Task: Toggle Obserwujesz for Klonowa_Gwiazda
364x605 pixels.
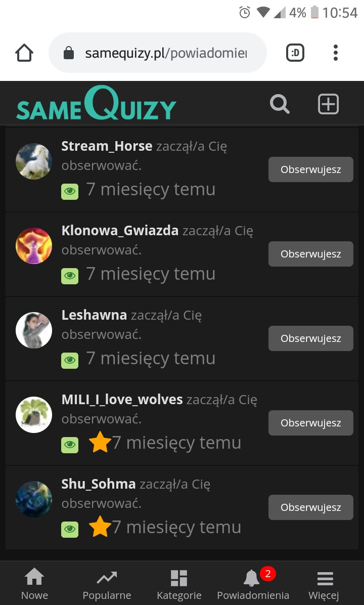Action: [311, 254]
